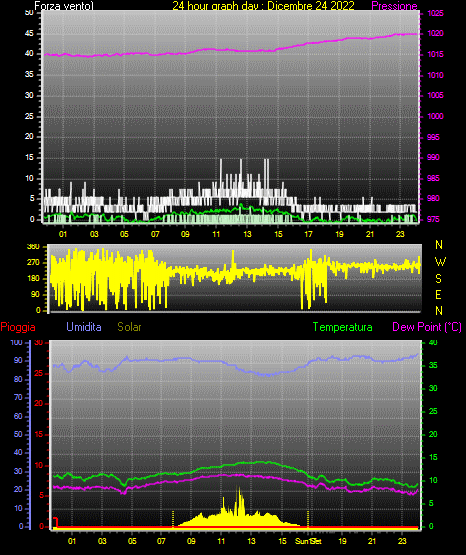Click the yellow '360' wind direction axis value
The image size is (466, 555).
33,247
